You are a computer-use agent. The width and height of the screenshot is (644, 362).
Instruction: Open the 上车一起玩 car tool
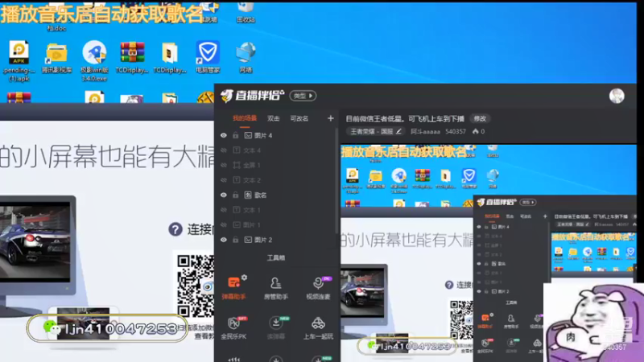(x=318, y=327)
